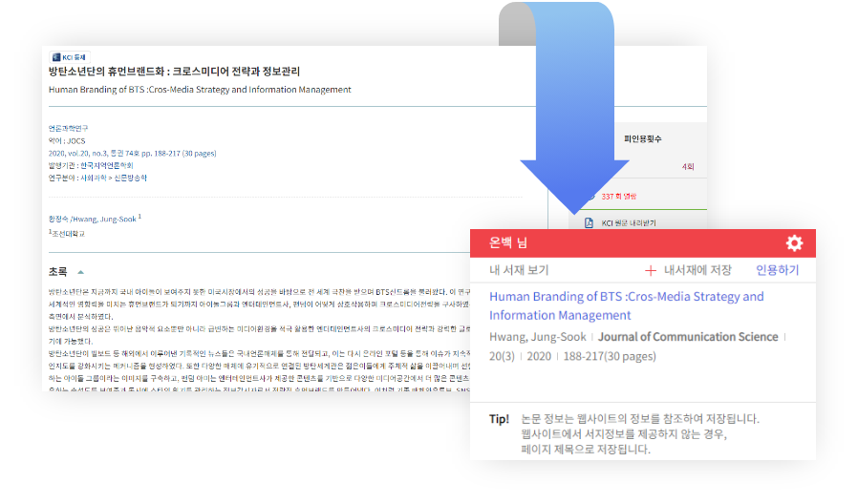This screenshot has width=858, height=504.
Task: Click the 4회 citation count
Action: (x=688, y=167)
